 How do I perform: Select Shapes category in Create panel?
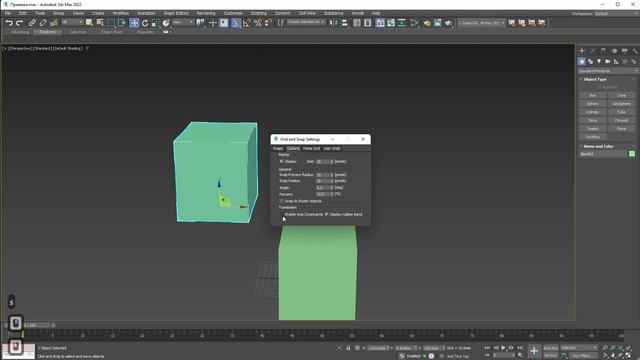tap(591, 61)
